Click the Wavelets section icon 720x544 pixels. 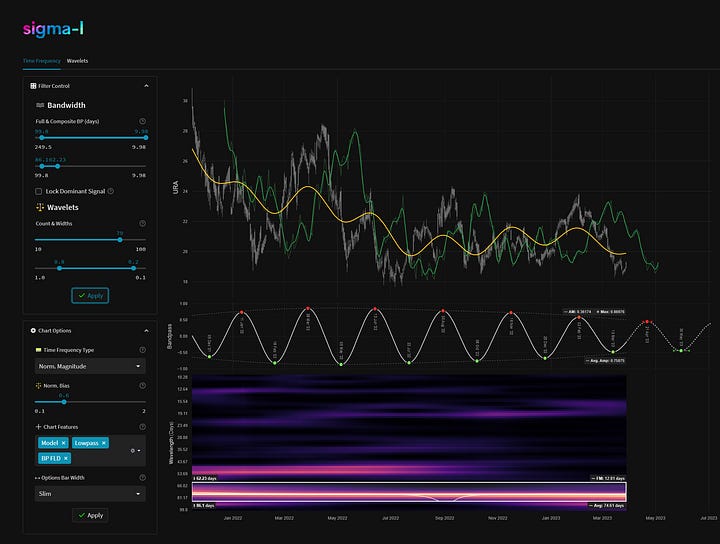coord(40,208)
